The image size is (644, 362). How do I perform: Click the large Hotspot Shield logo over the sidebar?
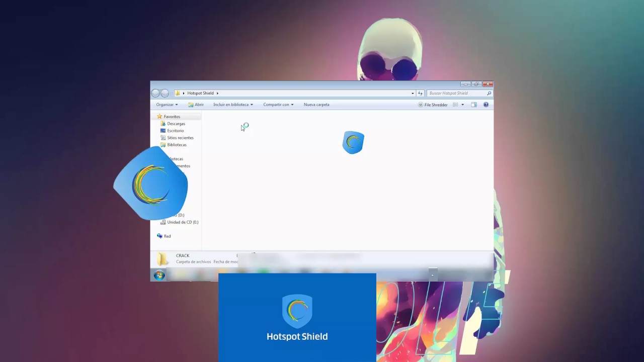click(151, 184)
